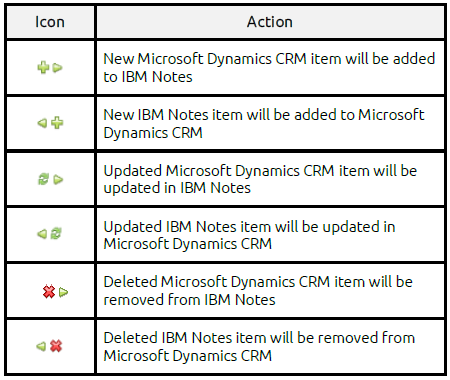Click the green plus icon with right arrow
Image resolution: width=450 pixels, height=380 pixels.
tap(50, 68)
